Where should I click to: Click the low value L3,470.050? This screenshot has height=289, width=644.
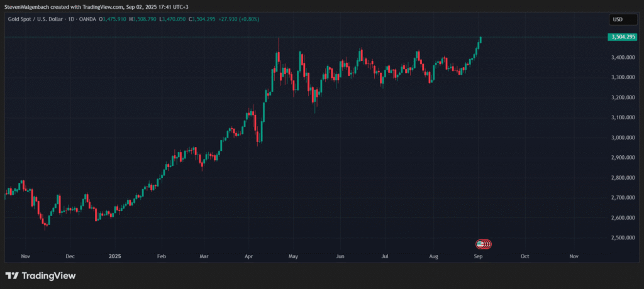(x=174, y=19)
